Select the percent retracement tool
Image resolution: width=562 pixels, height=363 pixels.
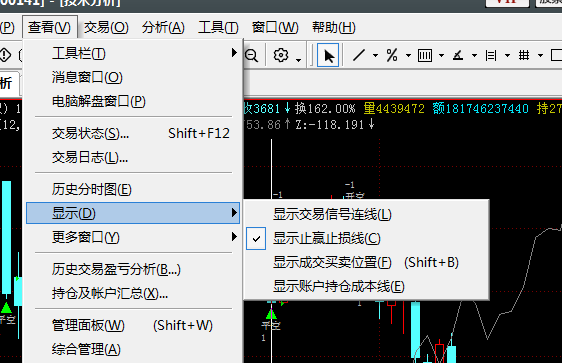click(x=392, y=55)
